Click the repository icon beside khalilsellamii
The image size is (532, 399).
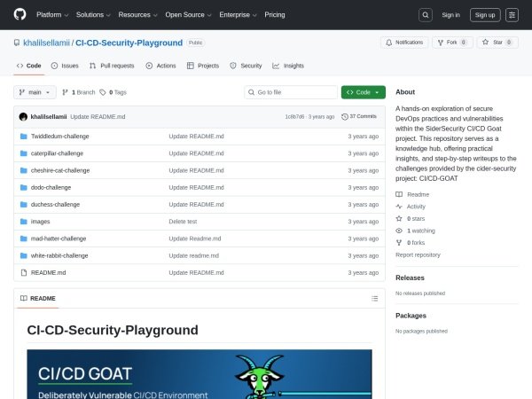point(17,43)
